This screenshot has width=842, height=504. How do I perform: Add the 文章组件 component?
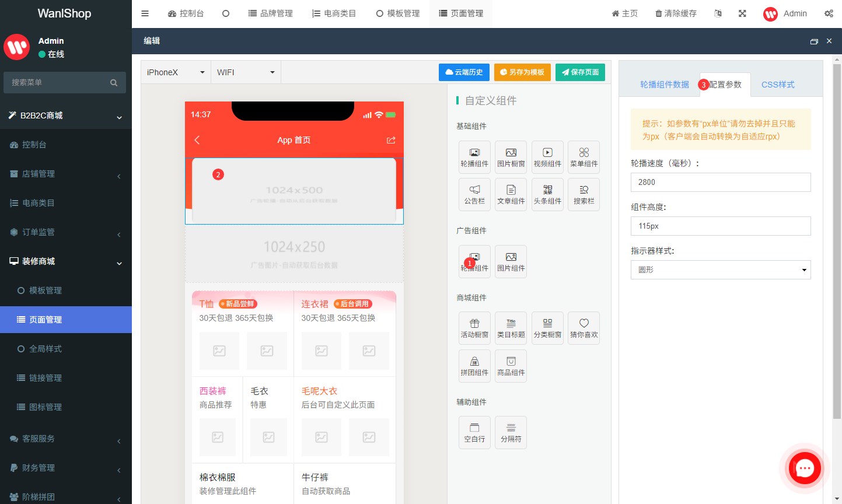pos(511,194)
